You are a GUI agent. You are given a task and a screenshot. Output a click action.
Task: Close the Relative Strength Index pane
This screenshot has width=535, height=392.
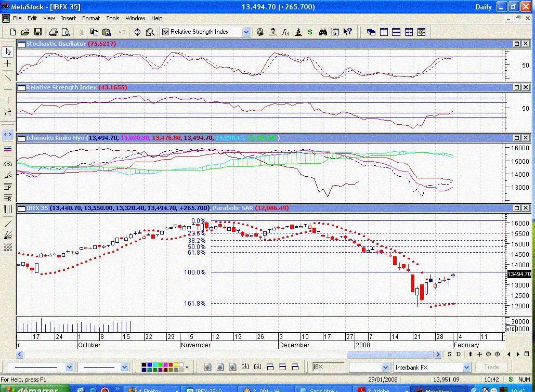tap(526, 87)
